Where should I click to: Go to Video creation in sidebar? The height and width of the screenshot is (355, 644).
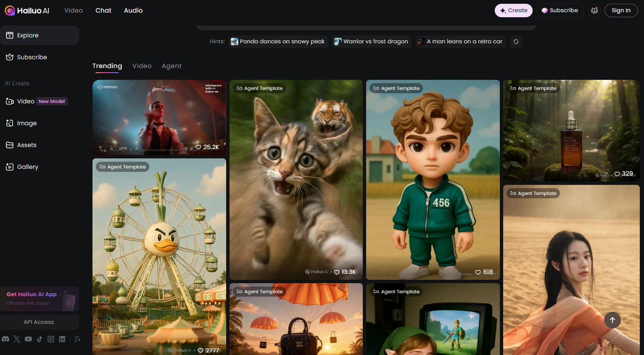click(40, 101)
